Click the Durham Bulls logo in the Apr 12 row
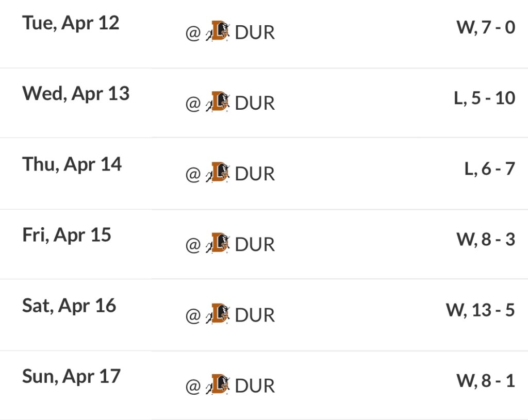The image size is (528, 420). (218, 32)
